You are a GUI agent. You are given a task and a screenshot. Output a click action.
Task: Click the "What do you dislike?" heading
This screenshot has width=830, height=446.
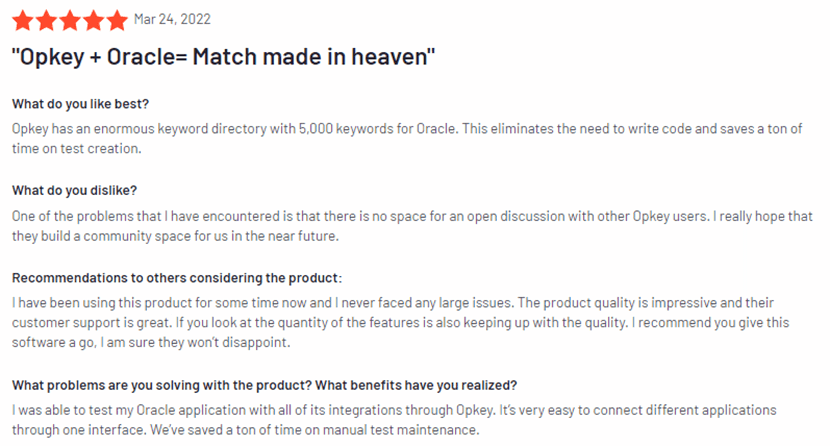pos(74,190)
